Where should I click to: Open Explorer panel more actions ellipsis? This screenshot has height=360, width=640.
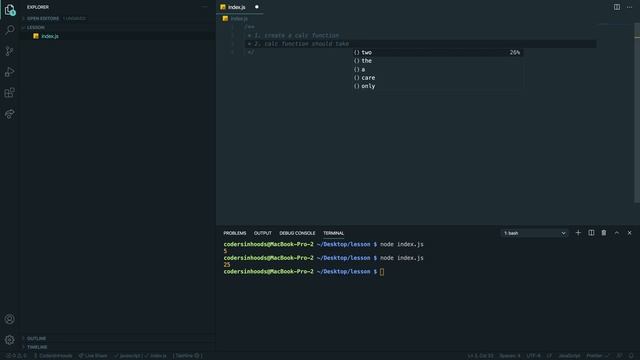point(205,7)
